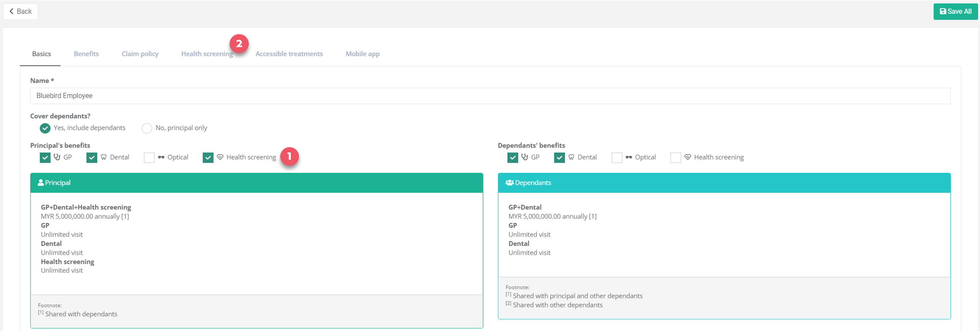980x331 pixels.
Task: Select 'No, principal only' radio option
Action: (147, 128)
